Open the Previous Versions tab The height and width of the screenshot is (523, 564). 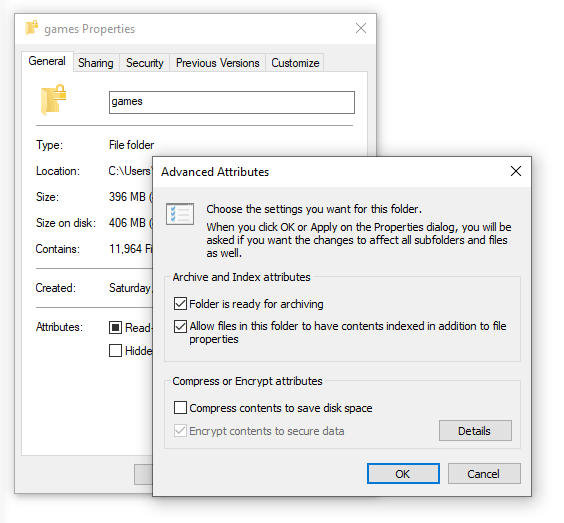point(217,63)
